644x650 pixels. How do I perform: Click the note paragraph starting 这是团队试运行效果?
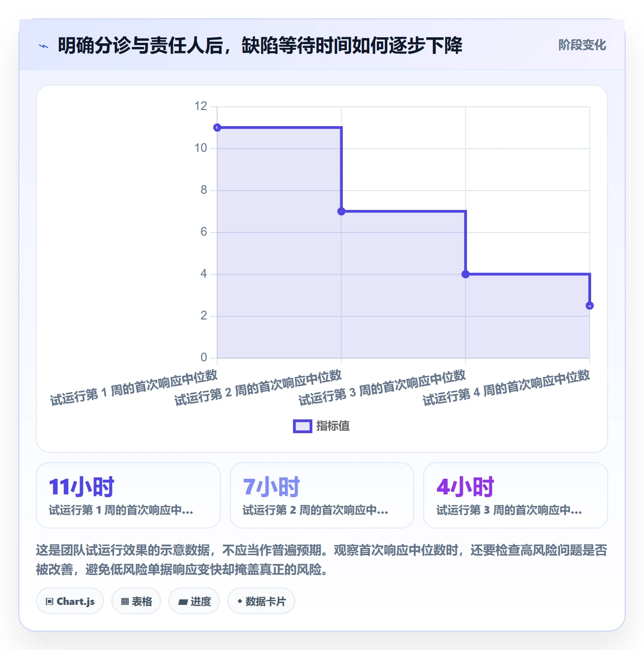(322, 560)
